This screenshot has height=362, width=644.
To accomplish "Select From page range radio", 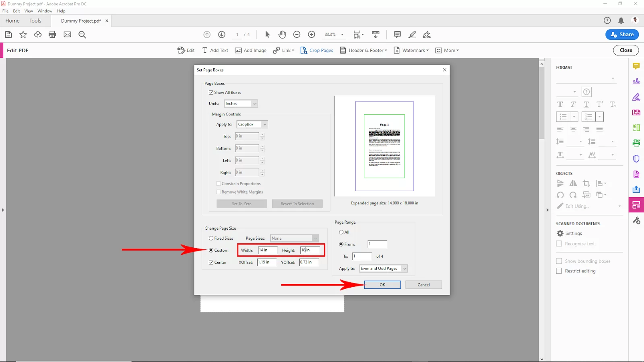I will [341, 244].
